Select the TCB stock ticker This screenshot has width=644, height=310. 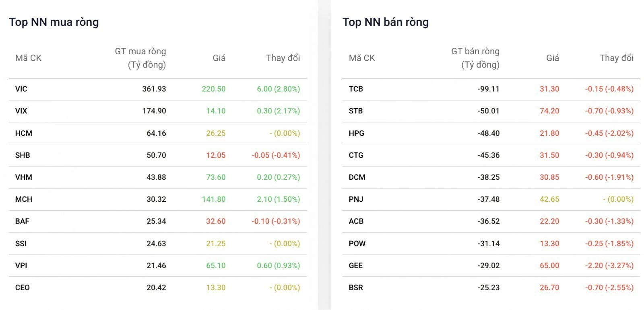(x=356, y=89)
